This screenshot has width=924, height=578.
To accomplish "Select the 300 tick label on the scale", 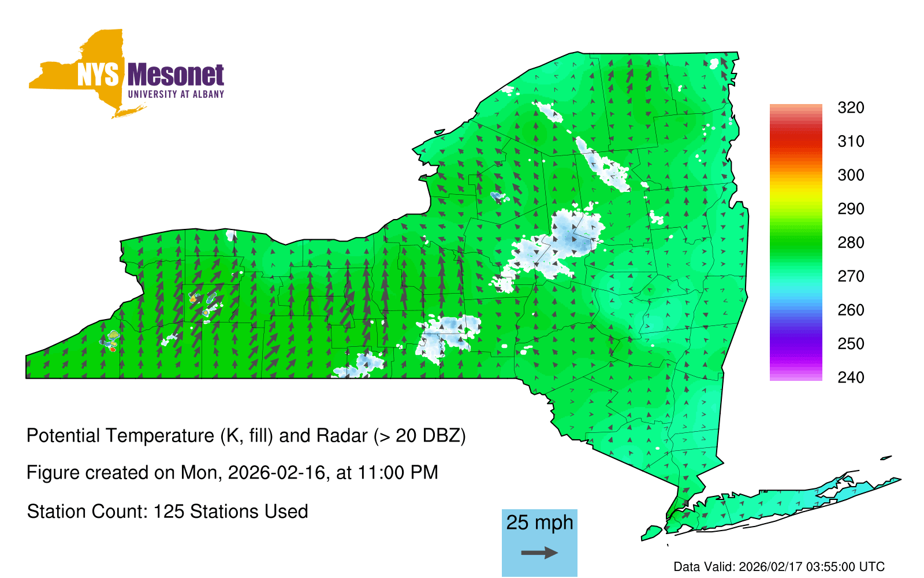I will click(851, 175).
